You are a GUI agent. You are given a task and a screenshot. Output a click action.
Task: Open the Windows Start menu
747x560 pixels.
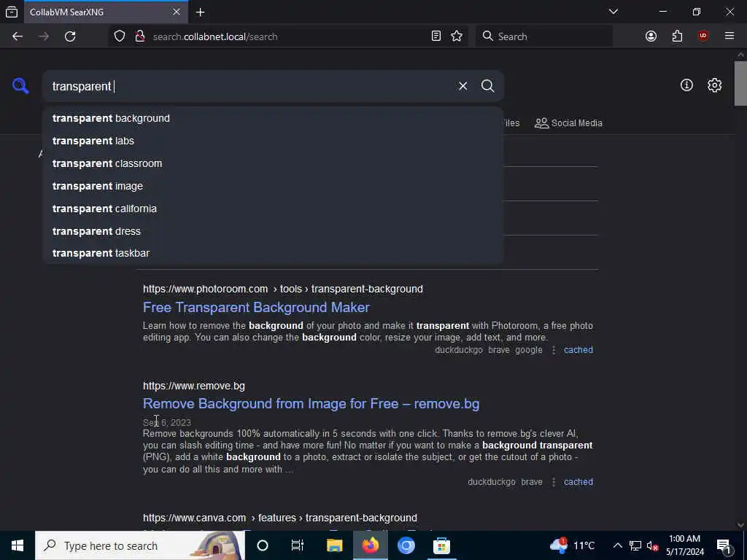coord(18,545)
